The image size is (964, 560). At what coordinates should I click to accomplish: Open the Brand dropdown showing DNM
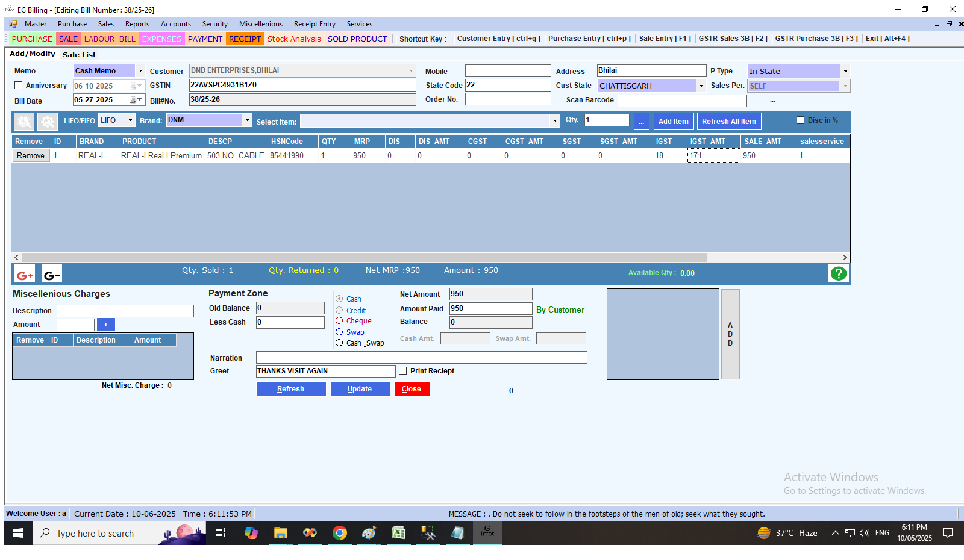(x=247, y=120)
